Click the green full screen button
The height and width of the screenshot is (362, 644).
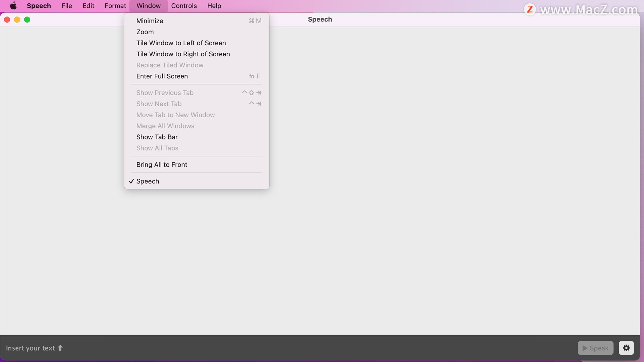pyautogui.click(x=27, y=20)
